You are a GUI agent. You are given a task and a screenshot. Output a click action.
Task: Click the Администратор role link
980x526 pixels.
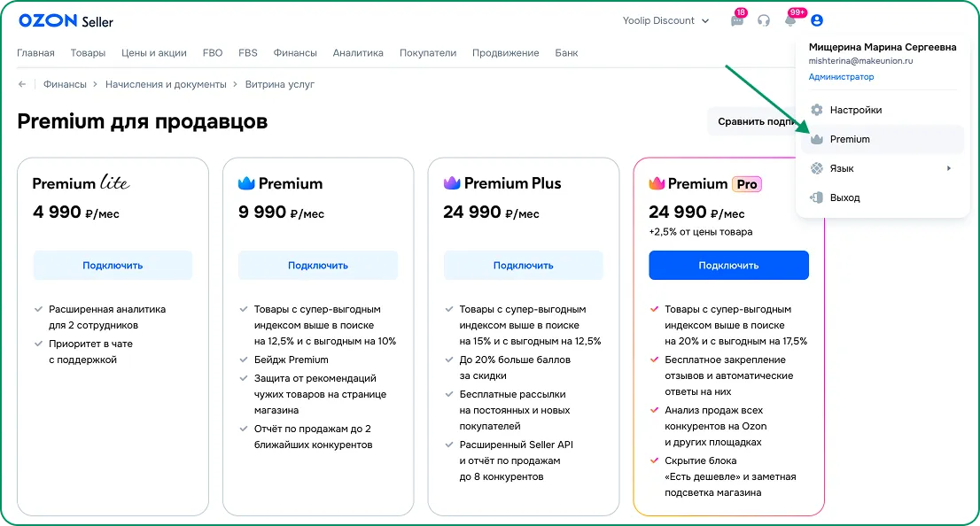pos(841,77)
